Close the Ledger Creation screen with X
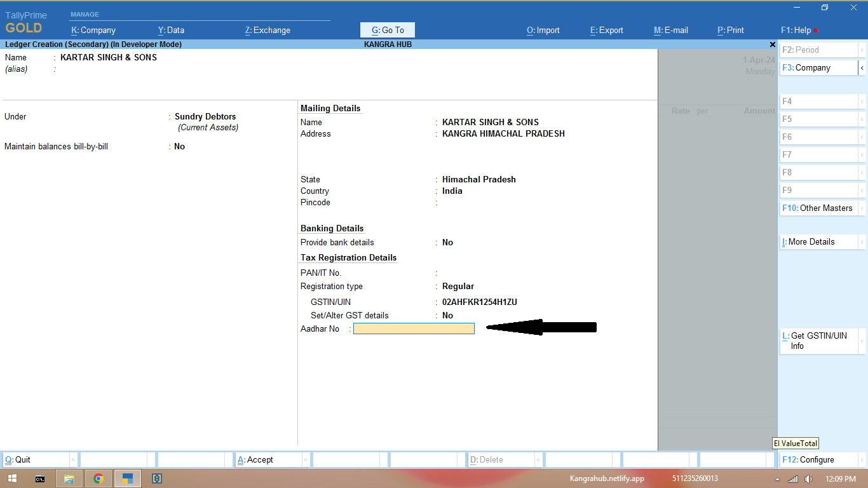 tap(772, 44)
